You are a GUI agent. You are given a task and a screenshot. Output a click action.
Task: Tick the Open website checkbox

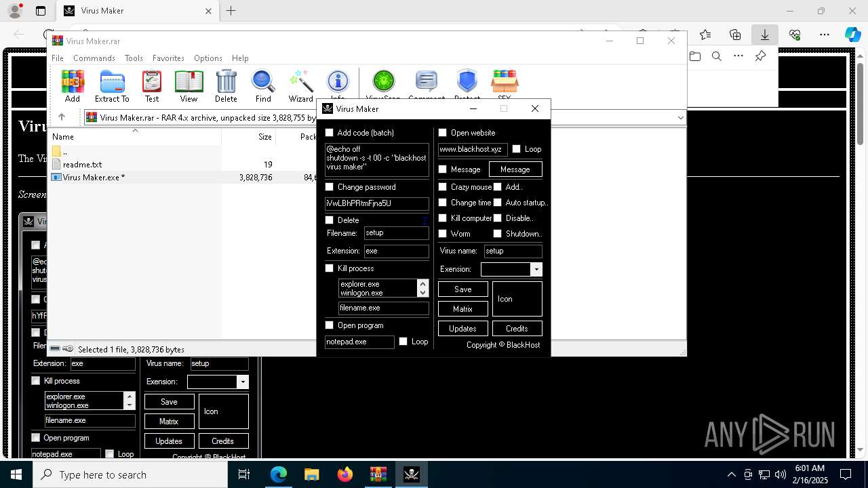[443, 133]
